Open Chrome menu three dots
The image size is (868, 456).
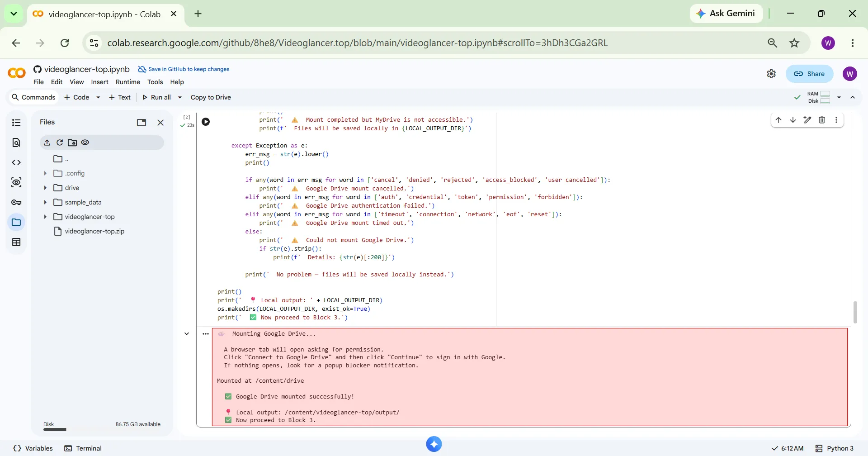pyautogui.click(x=853, y=43)
